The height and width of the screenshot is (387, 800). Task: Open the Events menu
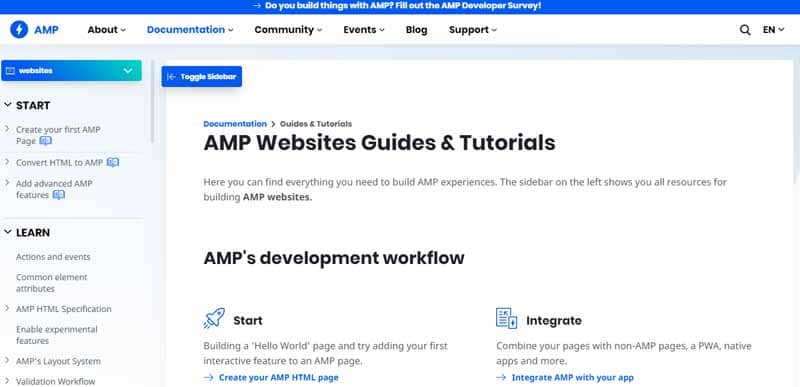click(364, 30)
